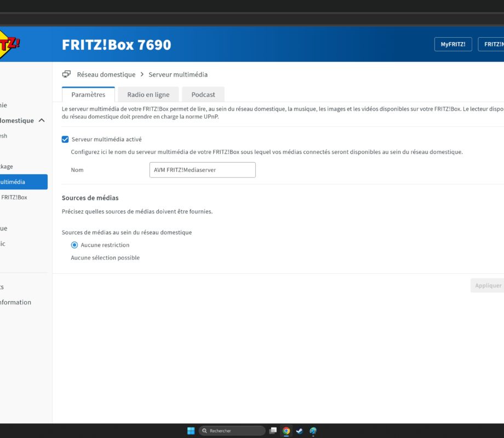Click the breadcrumb chevron after 'Réseau domestique'
The width and height of the screenshot is (504, 438).
point(142,74)
